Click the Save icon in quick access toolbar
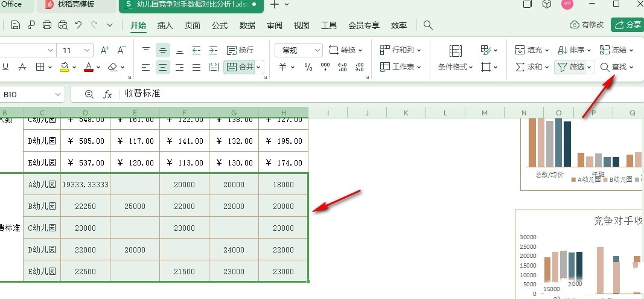 coord(16,25)
